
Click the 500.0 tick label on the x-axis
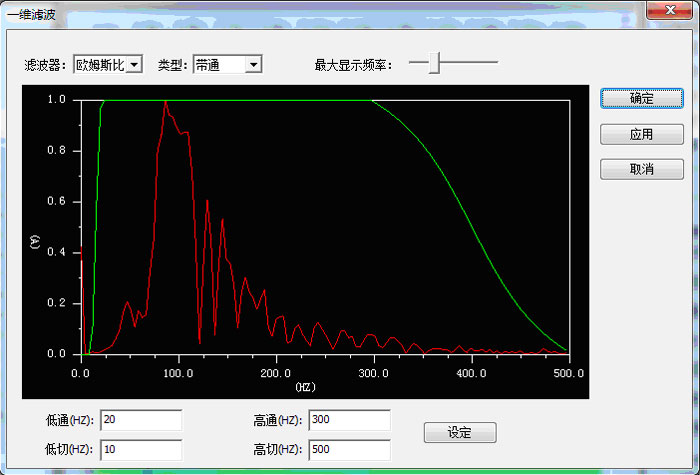pyautogui.click(x=568, y=372)
